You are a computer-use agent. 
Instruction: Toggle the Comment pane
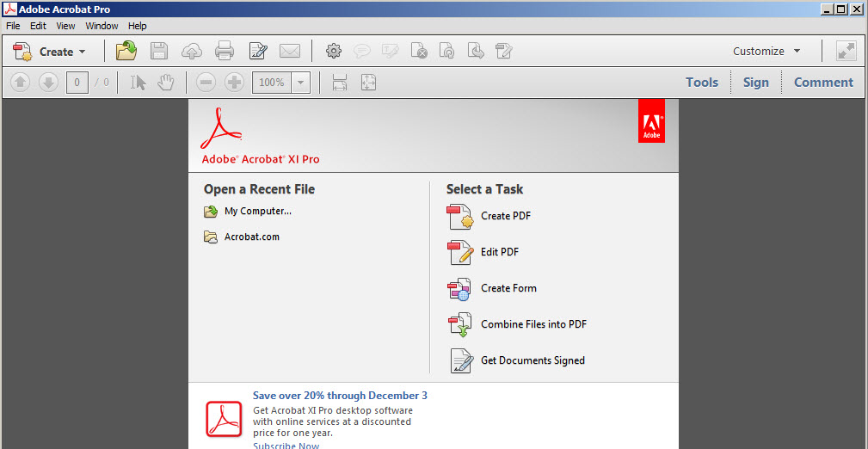[823, 82]
